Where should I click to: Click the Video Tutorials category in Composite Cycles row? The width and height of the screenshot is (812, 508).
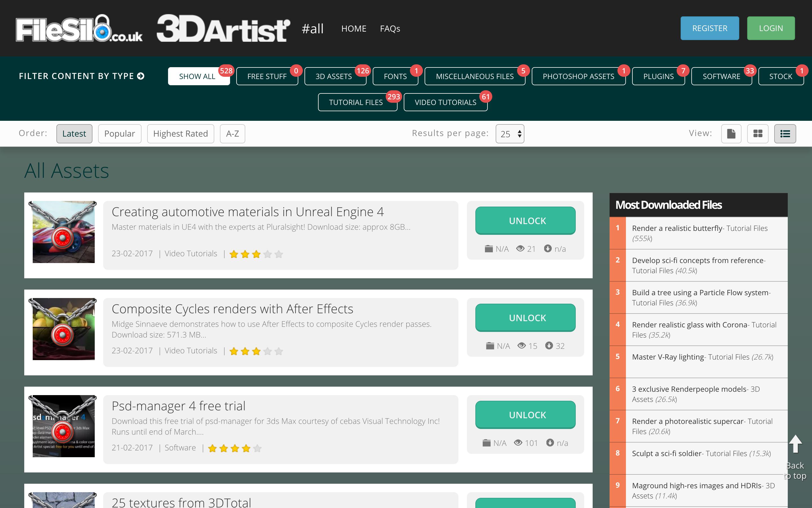pos(191,351)
